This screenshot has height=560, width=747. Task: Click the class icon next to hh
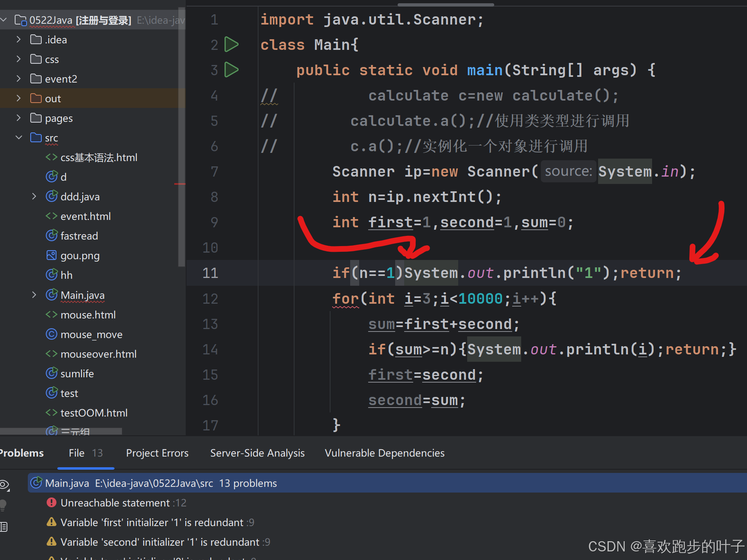52,275
